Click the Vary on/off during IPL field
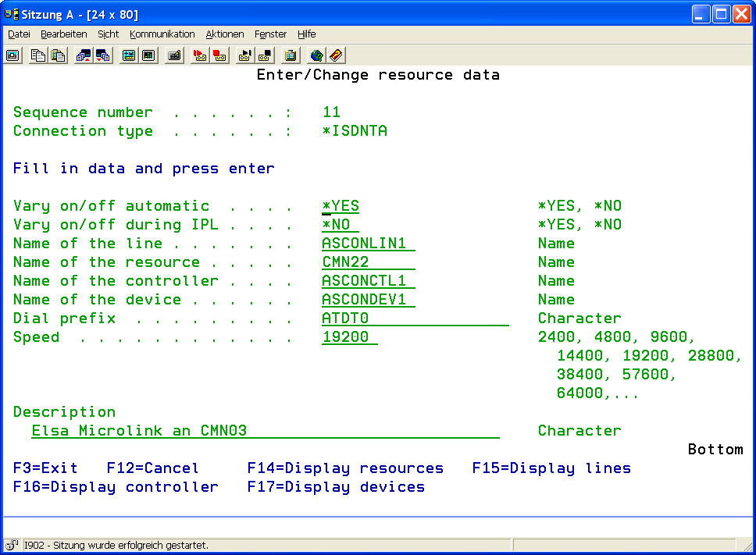This screenshot has height=555, width=756. 340,225
